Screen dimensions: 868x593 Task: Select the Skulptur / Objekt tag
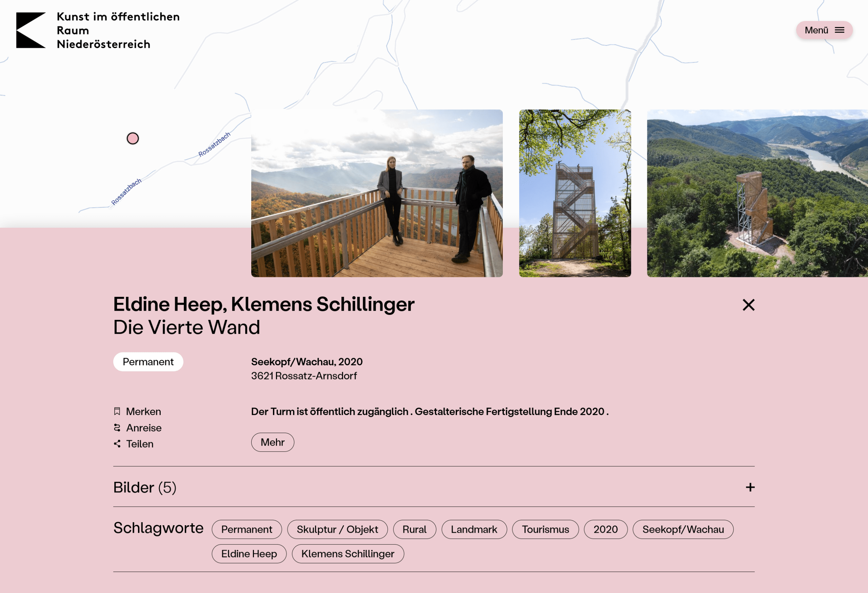[337, 529]
